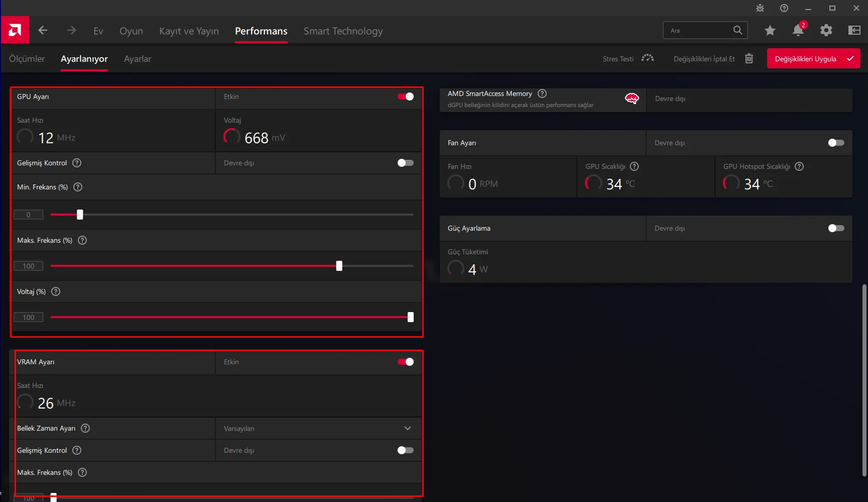Switch to the Ev tab
Viewport: 868px width, 502px height.
click(98, 31)
